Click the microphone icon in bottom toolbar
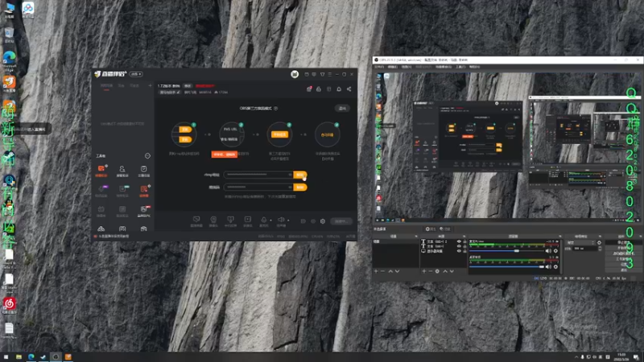 264,220
